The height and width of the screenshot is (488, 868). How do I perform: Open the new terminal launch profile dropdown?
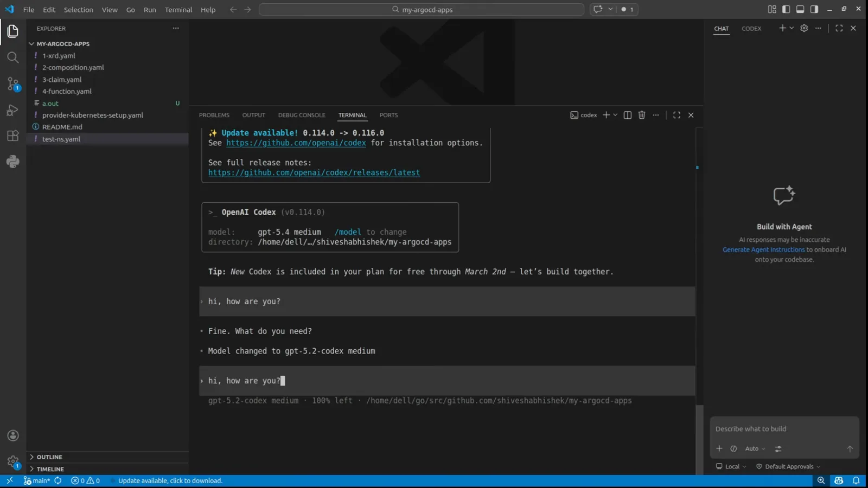pos(615,115)
